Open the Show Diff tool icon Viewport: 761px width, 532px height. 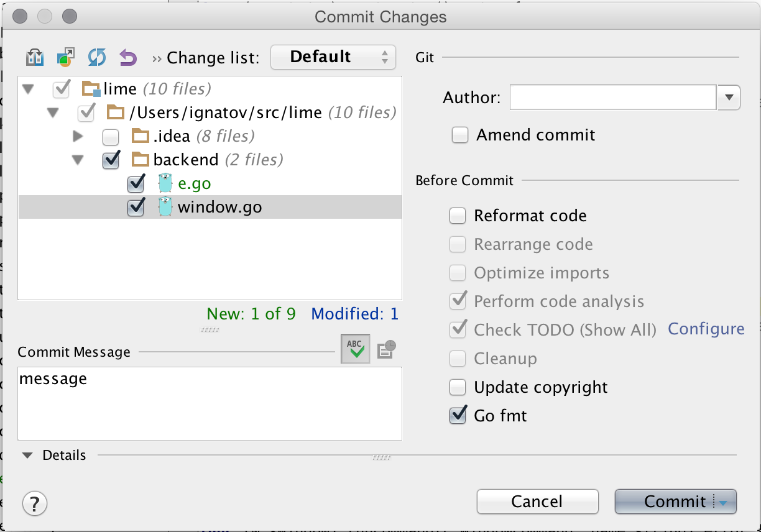(35, 57)
